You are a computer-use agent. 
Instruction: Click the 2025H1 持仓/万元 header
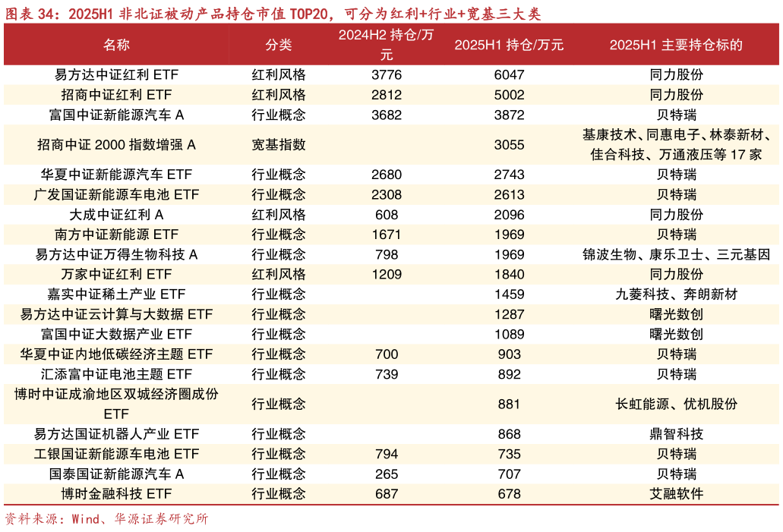(508, 45)
